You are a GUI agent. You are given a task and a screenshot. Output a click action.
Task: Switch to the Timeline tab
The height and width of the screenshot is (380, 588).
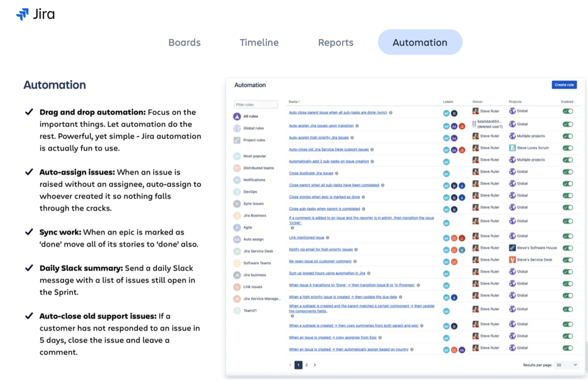coord(259,42)
